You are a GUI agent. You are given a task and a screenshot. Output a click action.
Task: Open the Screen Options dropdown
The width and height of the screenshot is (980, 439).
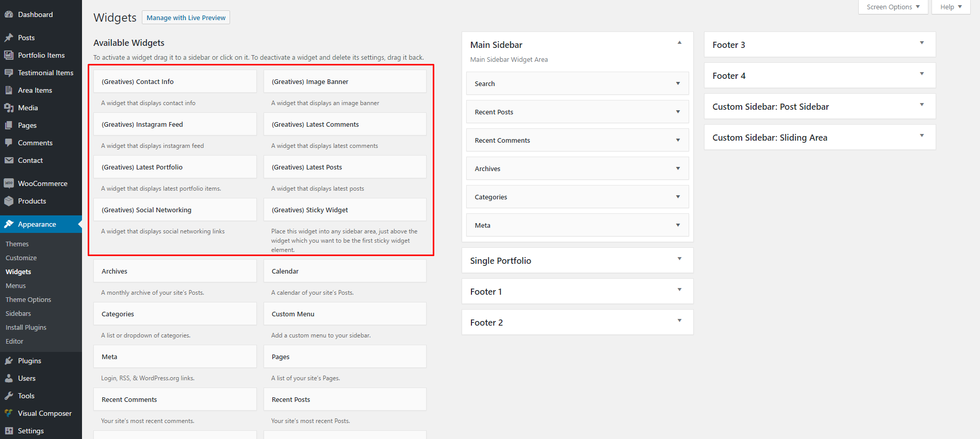pos(893,7)
